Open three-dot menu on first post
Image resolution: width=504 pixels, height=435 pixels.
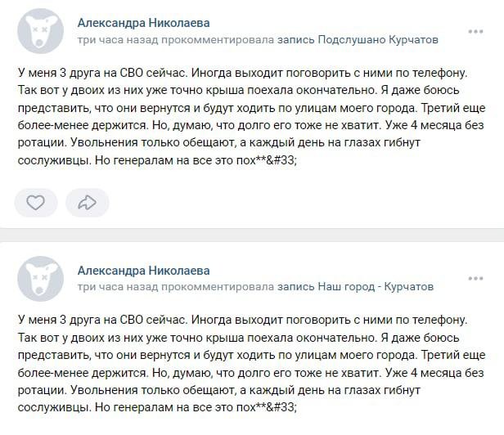(475, 32)
